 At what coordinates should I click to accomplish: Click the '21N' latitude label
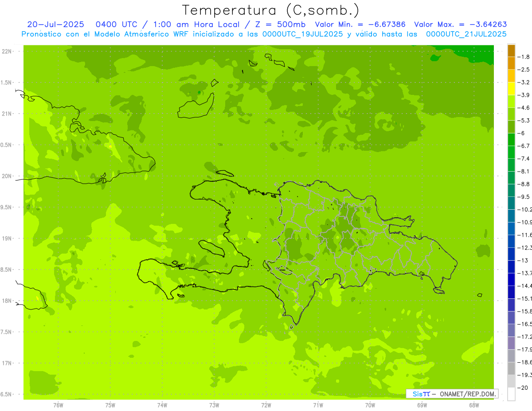click(7, 114)
